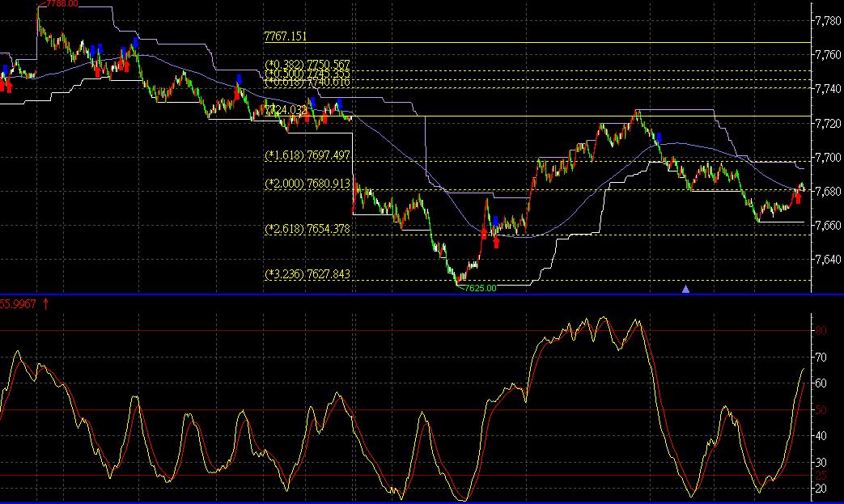Click 7,760 on the price axis
The image size is (844, 504).
pos(828,55)
